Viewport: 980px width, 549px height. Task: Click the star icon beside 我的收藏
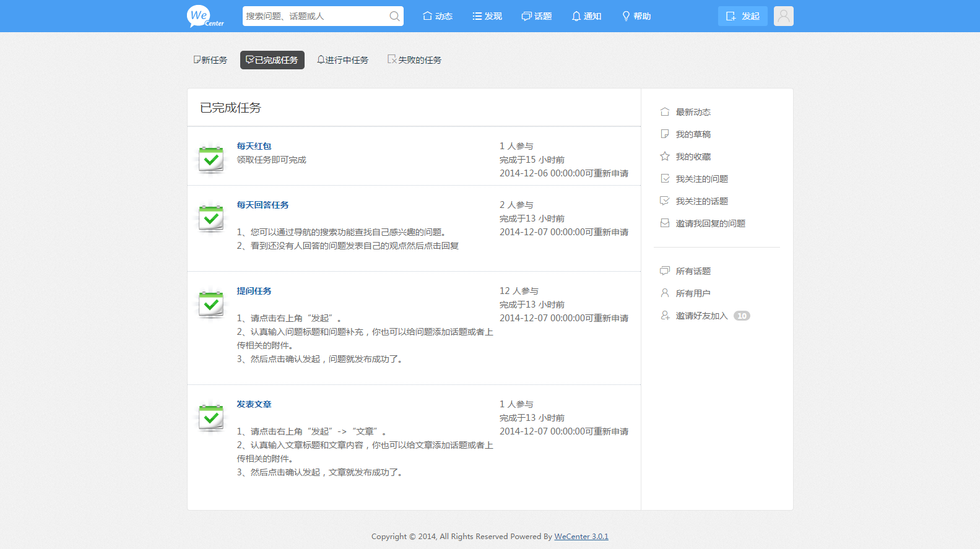tap(665, 157)
